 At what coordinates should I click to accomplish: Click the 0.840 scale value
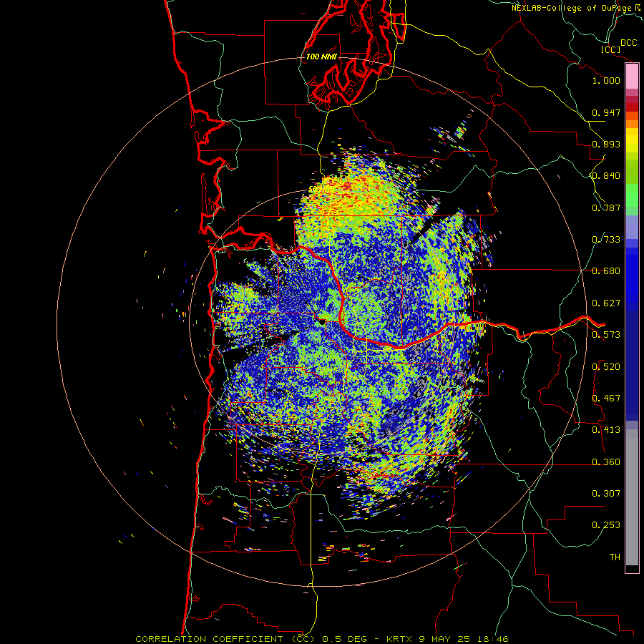(x=606, y=176)
